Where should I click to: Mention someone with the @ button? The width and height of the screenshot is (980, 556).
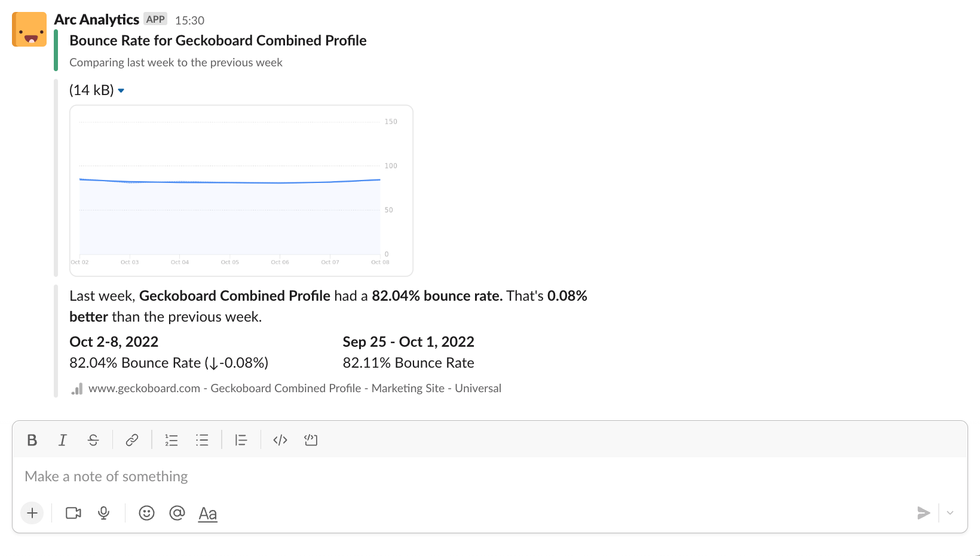(177, 513)
